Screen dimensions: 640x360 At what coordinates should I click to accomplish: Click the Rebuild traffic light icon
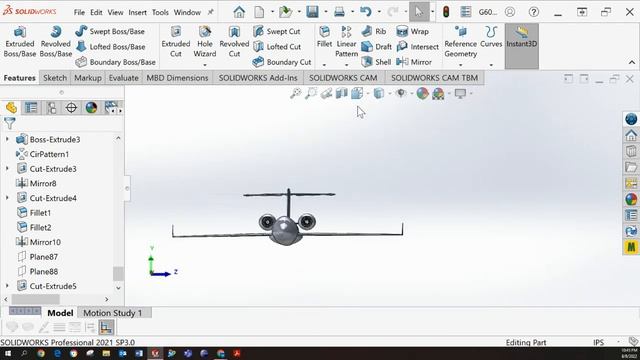point(446,12)
